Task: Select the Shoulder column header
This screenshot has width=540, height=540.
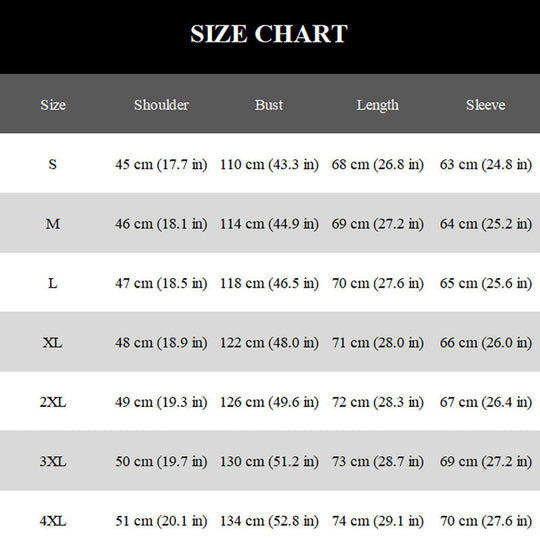Action: click(x=161, y=105)
